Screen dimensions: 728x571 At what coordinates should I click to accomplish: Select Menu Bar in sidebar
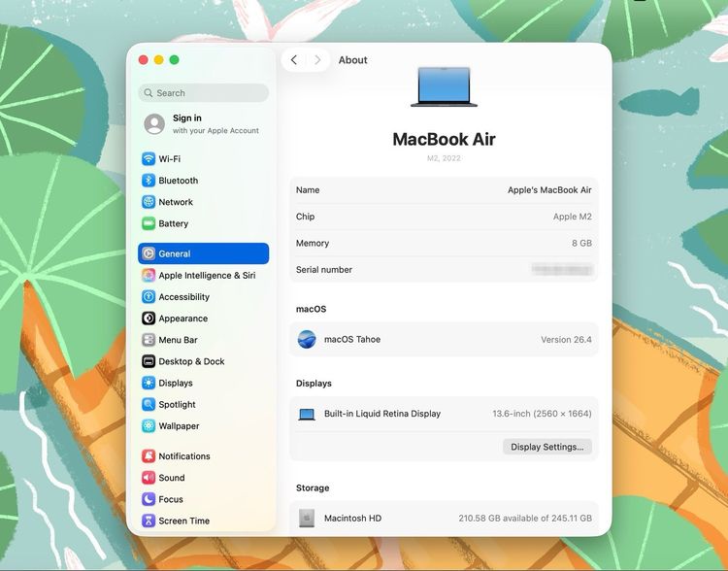click(x=204, y=340)
